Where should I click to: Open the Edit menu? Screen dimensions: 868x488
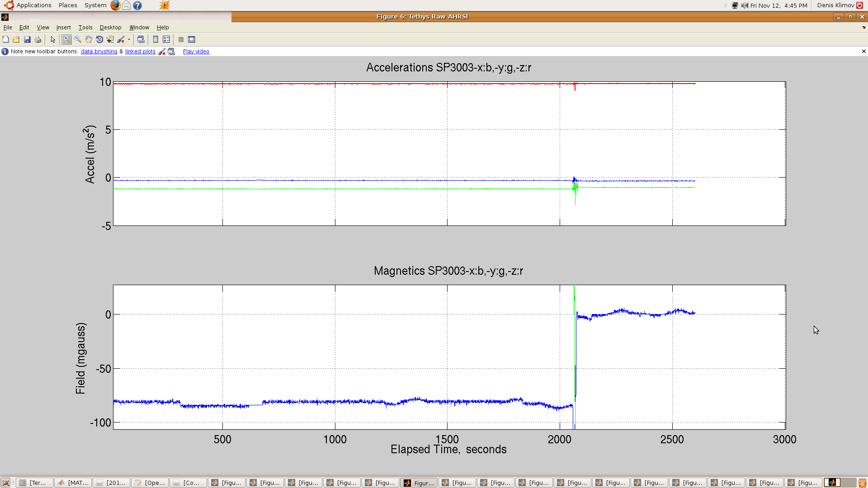tap(24, 28)
